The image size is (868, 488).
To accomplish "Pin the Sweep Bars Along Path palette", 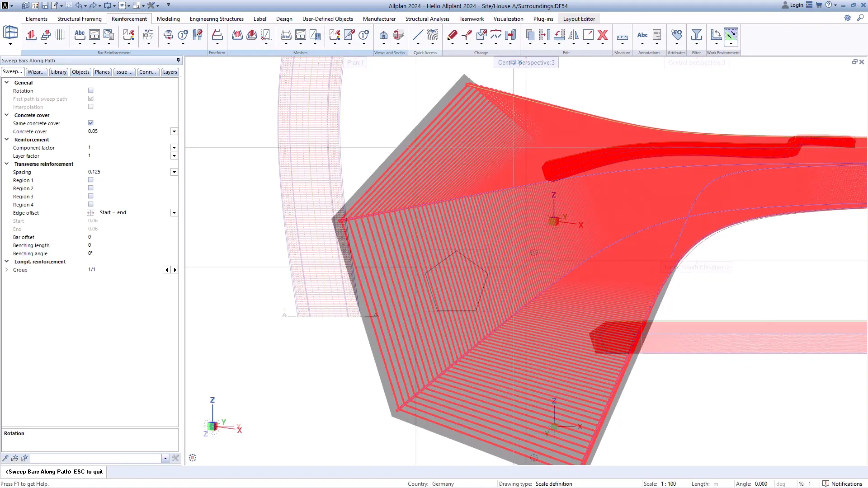I will point(178,60).
